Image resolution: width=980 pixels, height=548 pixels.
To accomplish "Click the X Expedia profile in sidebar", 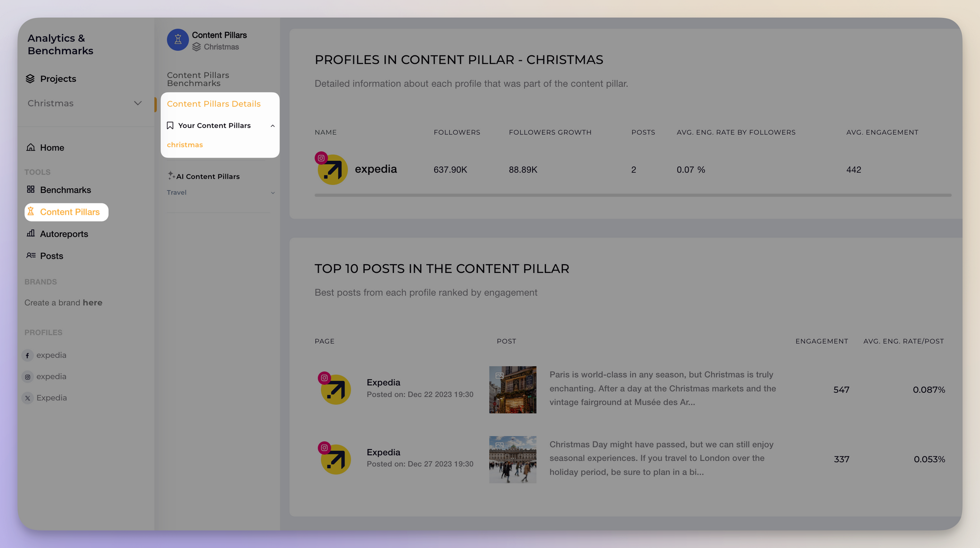I will (x=52, y=397).
